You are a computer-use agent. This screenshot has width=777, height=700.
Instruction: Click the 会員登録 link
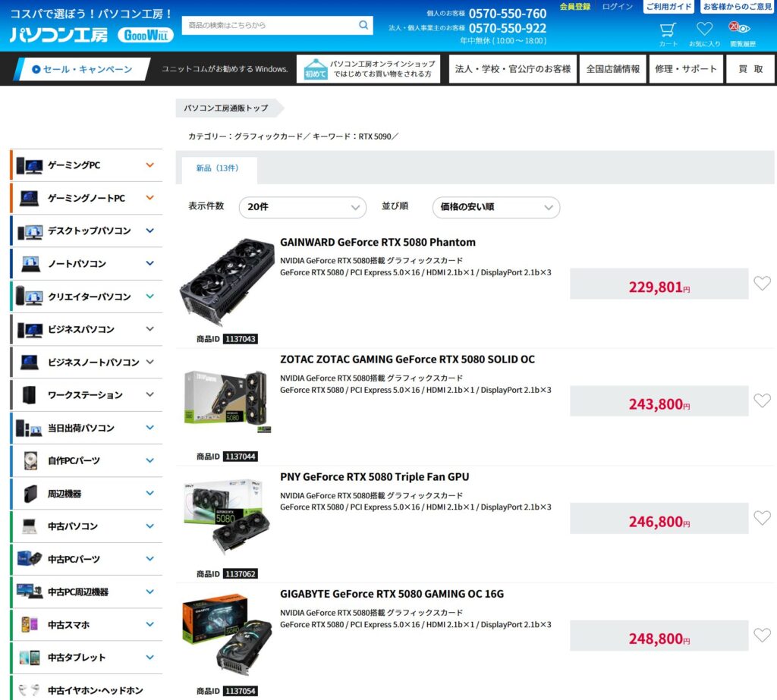[575, 6]
